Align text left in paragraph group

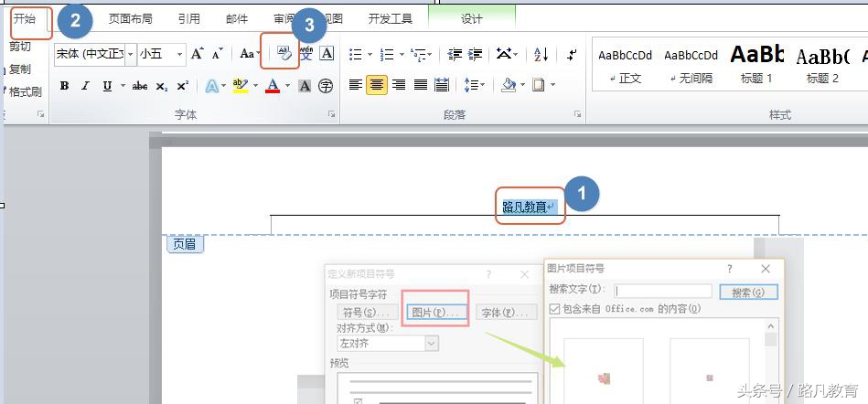click(x=356, y=85)
